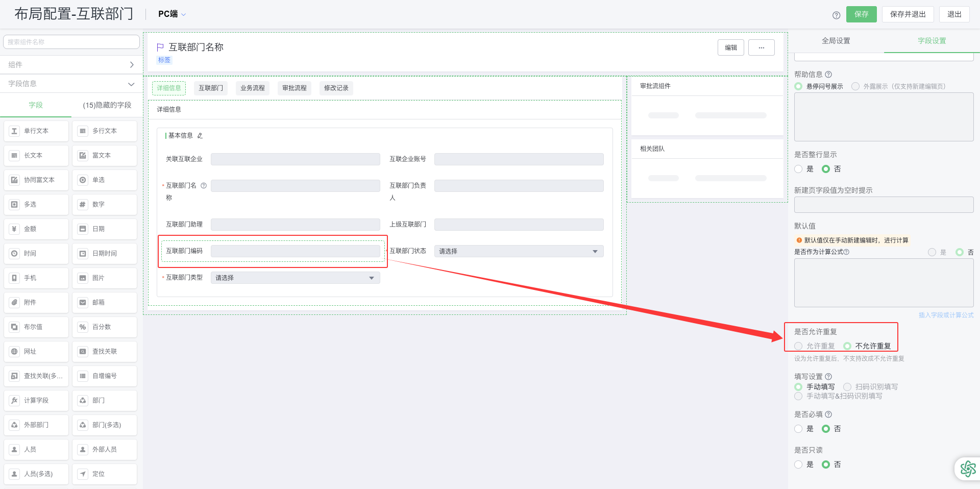Set 是否整行显示 to 否
This screenshot has width=980, height=489.
tap(826, 169)
